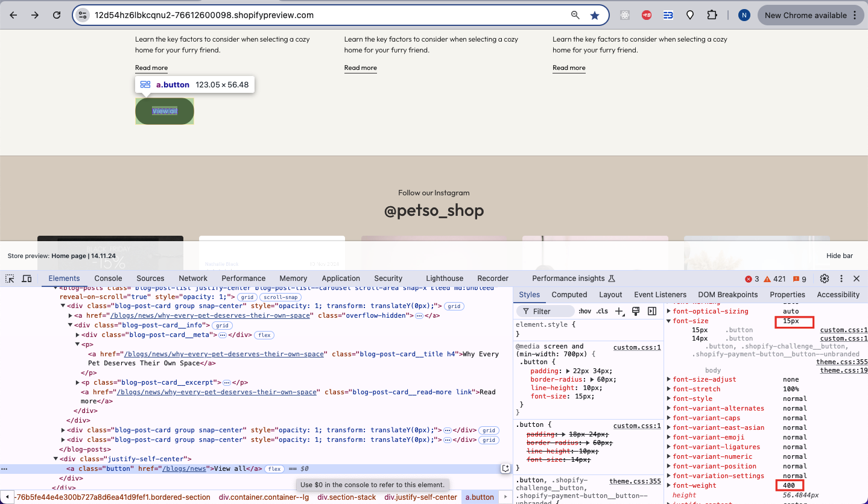
Task: Expand the font-weight computed property
Action: [x=668, y=485]
